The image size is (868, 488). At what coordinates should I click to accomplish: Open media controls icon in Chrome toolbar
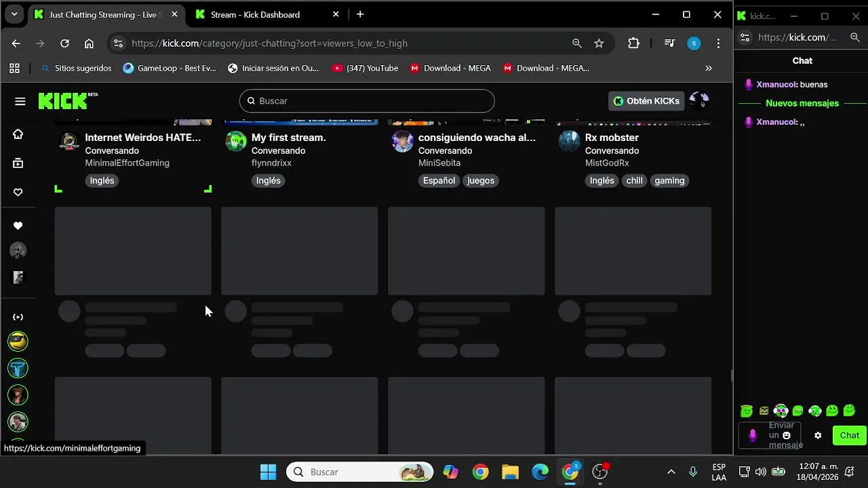669,43
